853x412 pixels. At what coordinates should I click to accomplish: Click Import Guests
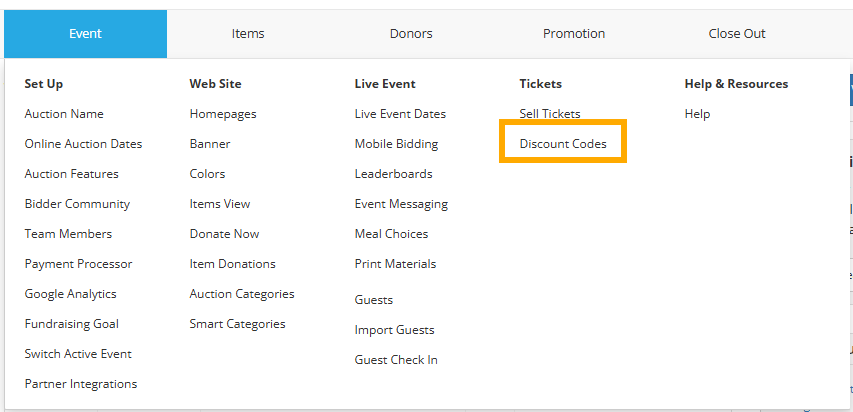(394, 330)
